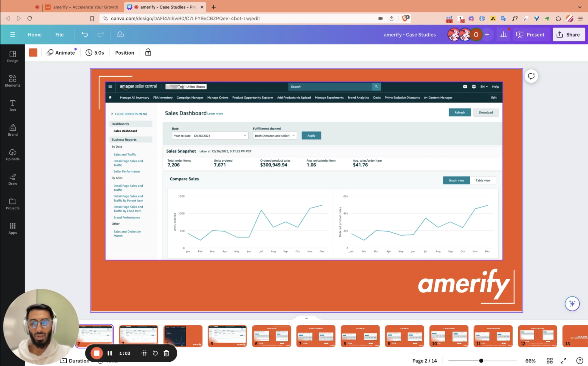This screenshot has width=588, height=366.
Task: Open the File menu
Action: tap(59, 35)
